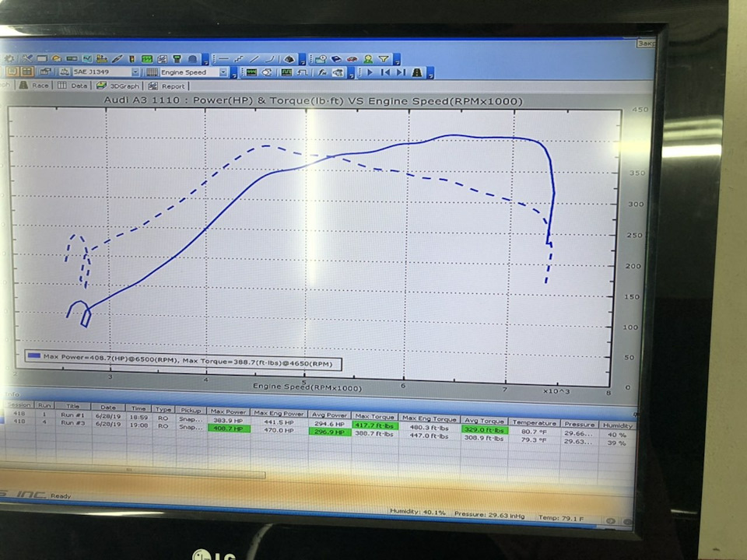Click the blue legend color swatch
Image resolution: width=747 pixels, height=560 pixels.
coord(33,355)
